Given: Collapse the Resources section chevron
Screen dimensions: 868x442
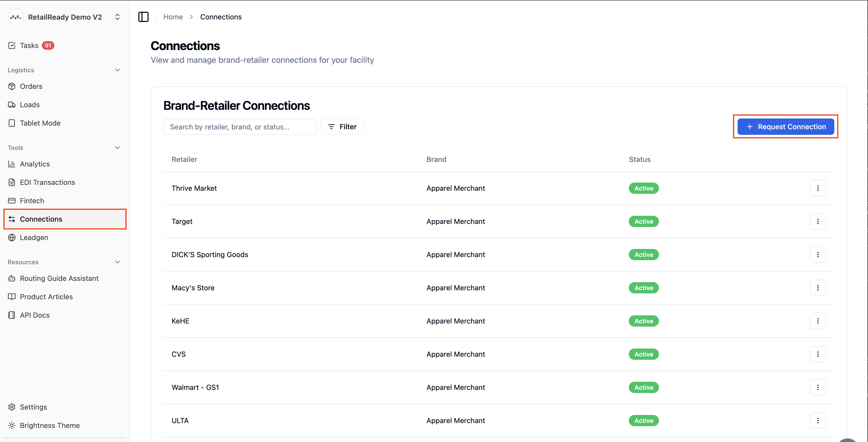Looking at the screenshot, I should pos(117,262).
